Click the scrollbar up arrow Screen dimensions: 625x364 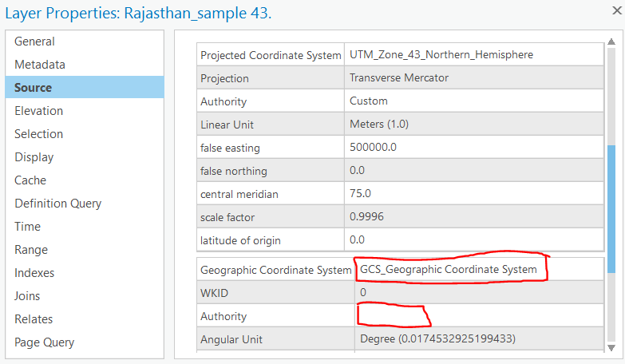(611, 38)
